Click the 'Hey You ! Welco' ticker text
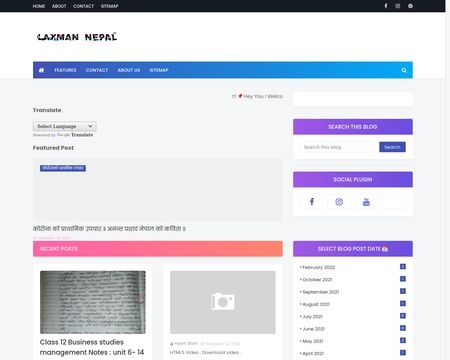This screenshot has width=450, height=360. click(263, 96)
